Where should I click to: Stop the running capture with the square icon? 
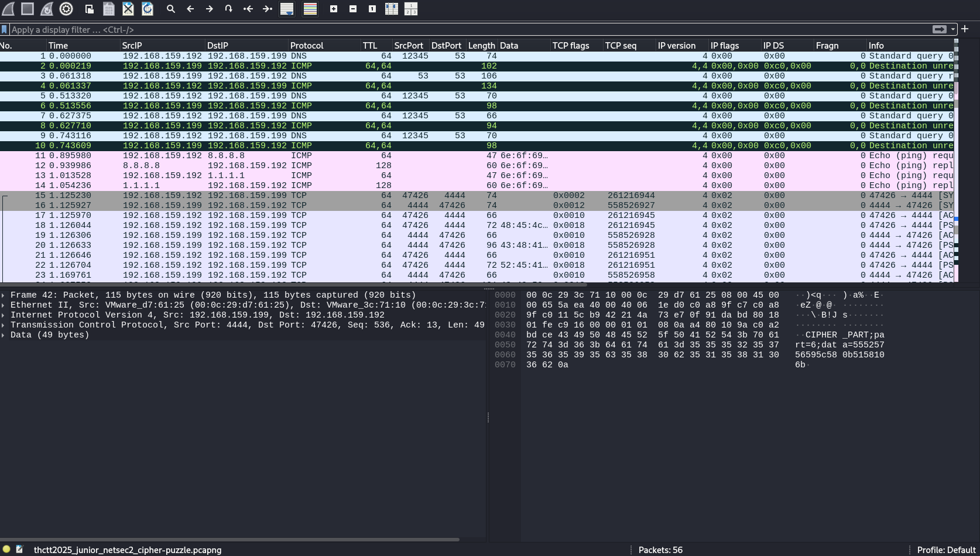28,9
